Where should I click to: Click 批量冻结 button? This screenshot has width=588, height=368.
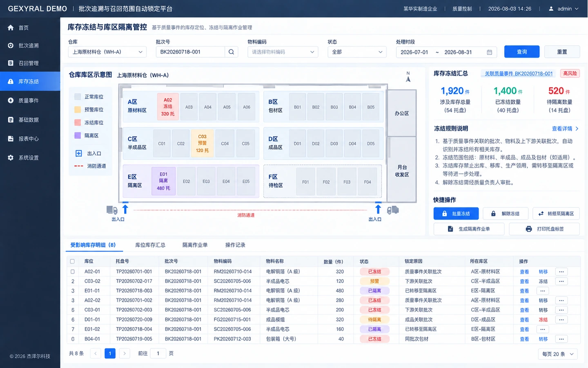(x=456, y=213)
